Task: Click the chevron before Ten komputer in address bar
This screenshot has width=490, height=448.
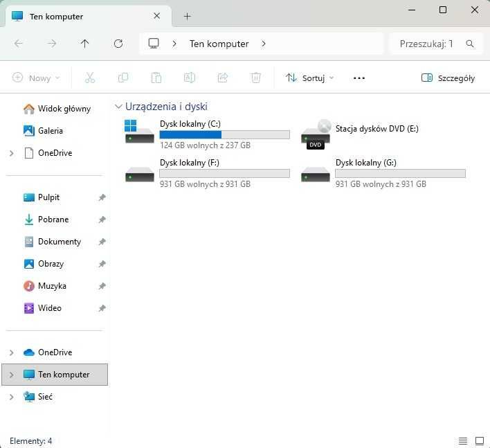Action: [x=174, y=44]
